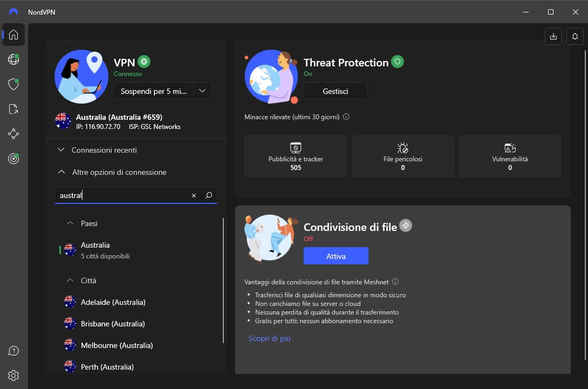Click info icon next to Meshnet benefits
588x389 pixels.
click(395, 282)
